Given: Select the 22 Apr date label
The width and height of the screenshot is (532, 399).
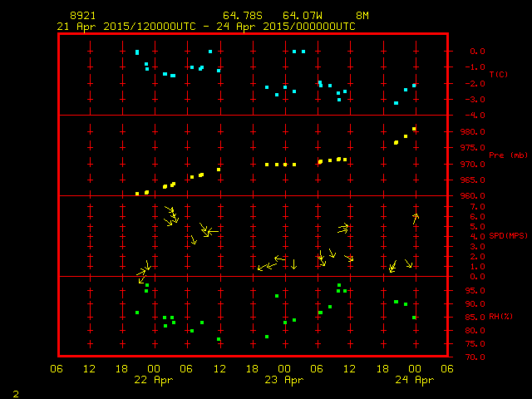Looking at the screenshot, I should tap(153, 380).
